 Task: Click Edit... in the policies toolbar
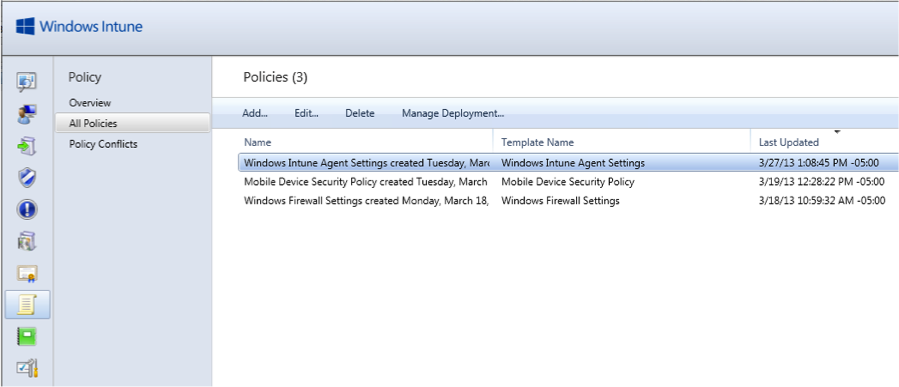point(307,114)
